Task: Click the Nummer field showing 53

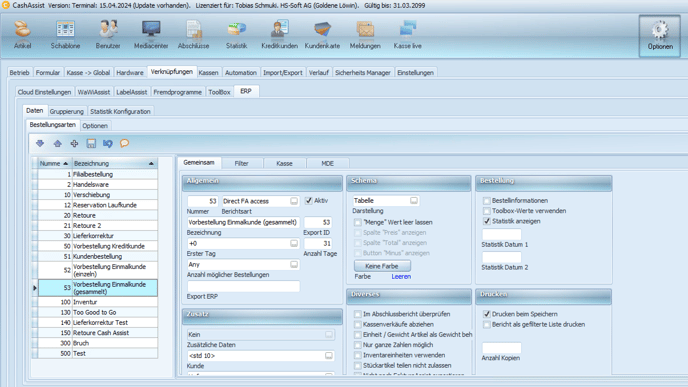Action: (x=203, y=201)
